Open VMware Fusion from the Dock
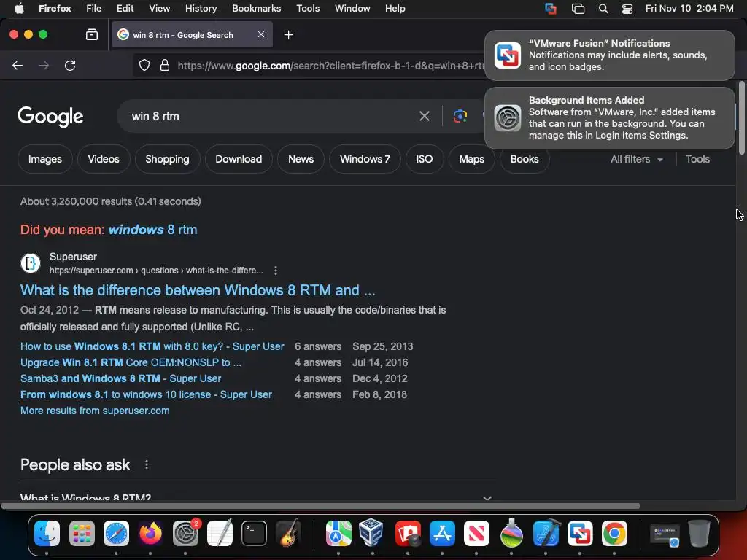Viewport: 747px width, 560px height. click(580, 533)
